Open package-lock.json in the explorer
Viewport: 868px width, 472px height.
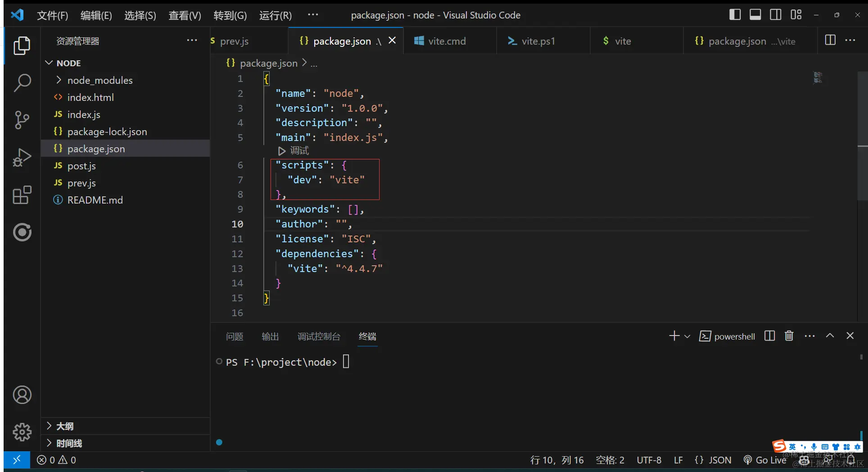click(x=126, y=132)
